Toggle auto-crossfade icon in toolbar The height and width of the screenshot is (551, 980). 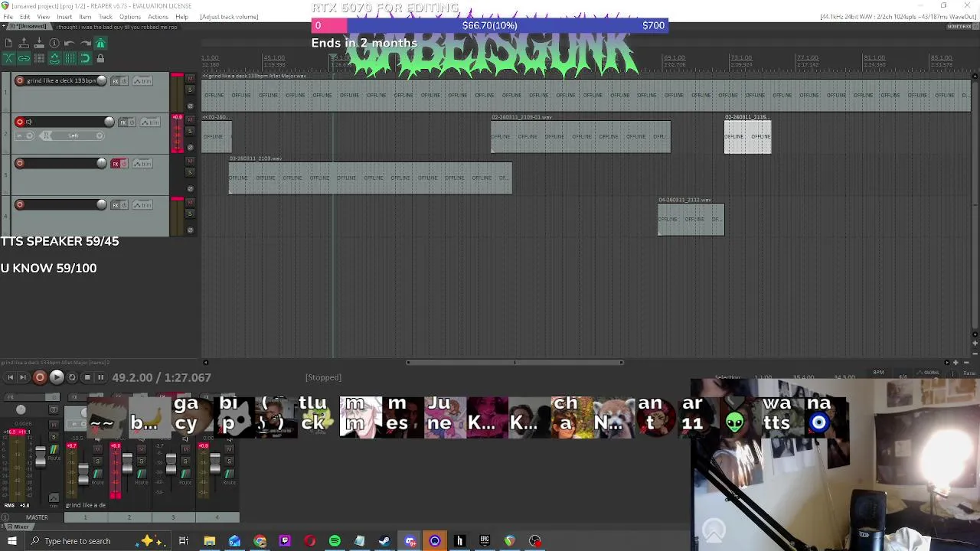(8, 58)
